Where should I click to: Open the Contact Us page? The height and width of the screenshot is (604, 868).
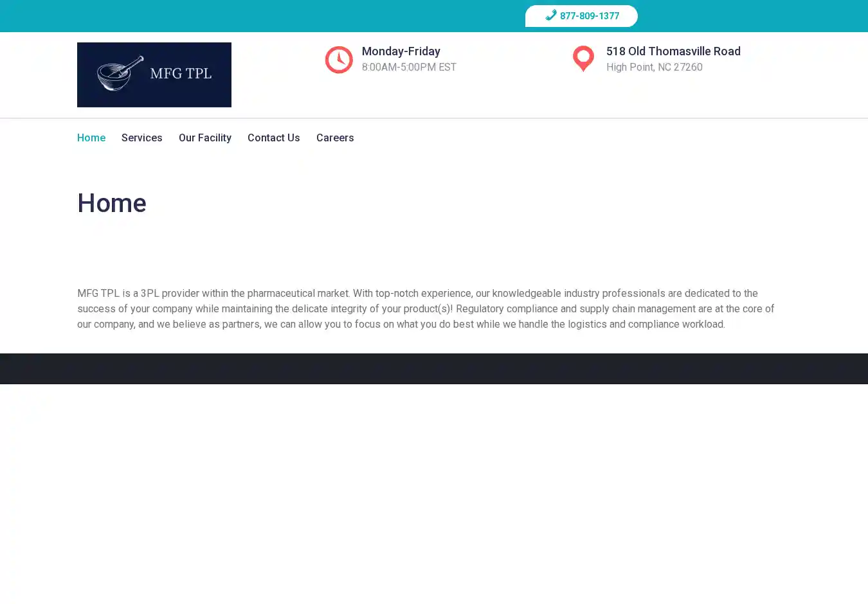273,138
